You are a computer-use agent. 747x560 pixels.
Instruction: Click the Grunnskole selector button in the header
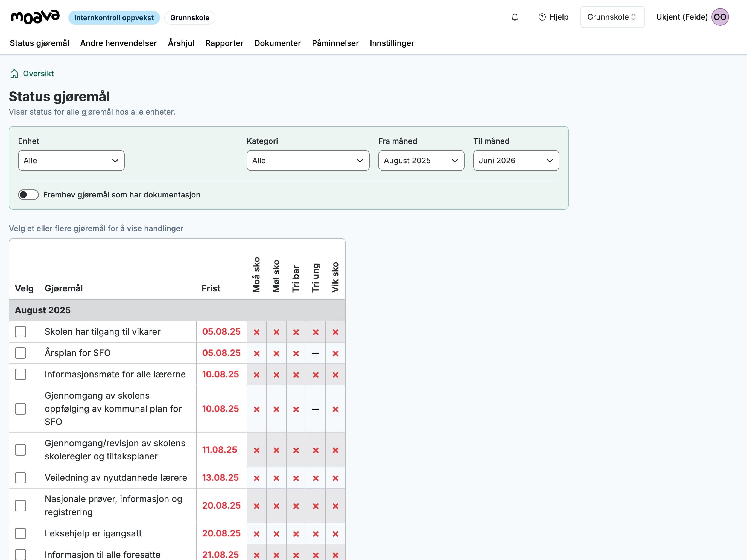612,17
